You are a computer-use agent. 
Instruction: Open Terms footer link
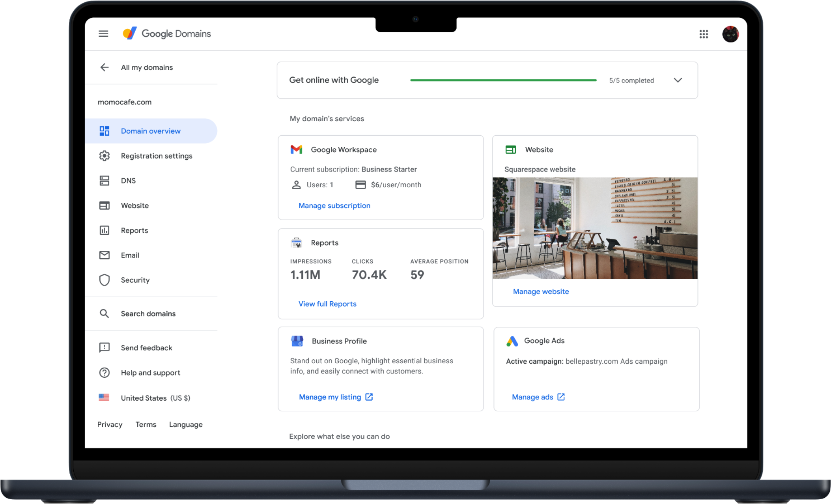[x=146, y=424]
